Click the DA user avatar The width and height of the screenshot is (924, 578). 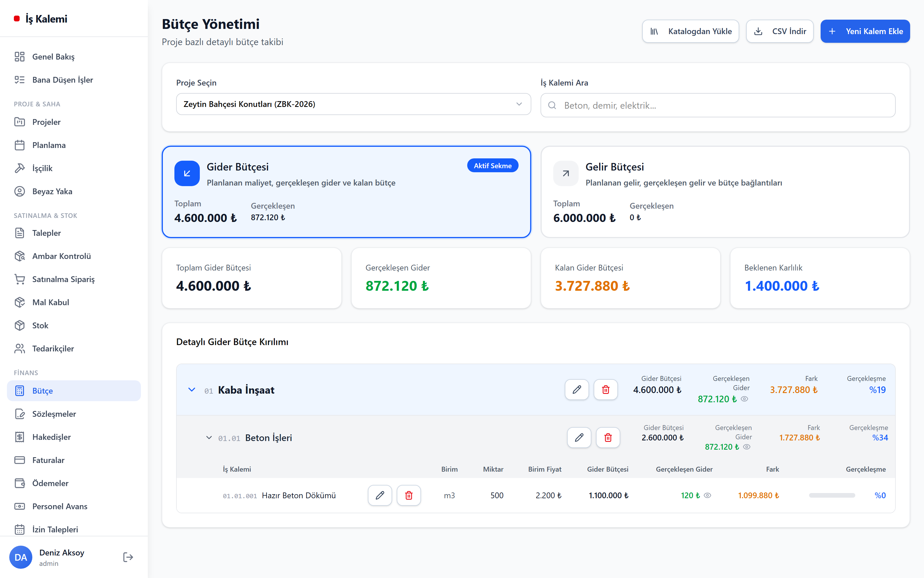[21, 557]
